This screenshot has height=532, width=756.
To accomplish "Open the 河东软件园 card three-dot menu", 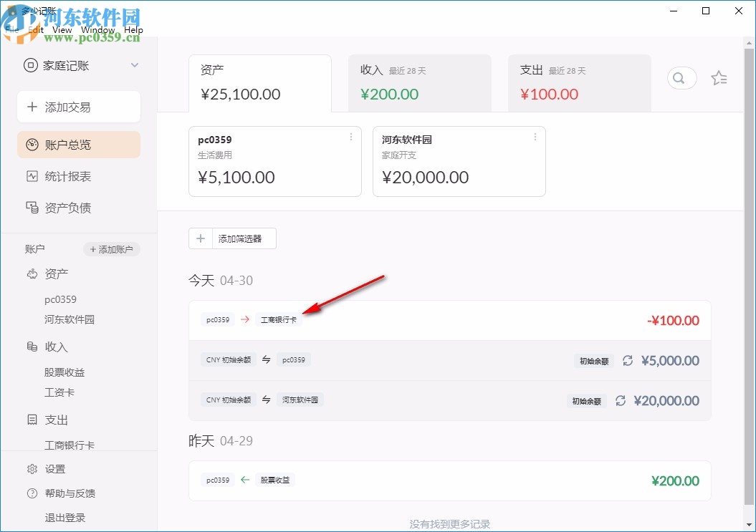I will click(535, 137).
